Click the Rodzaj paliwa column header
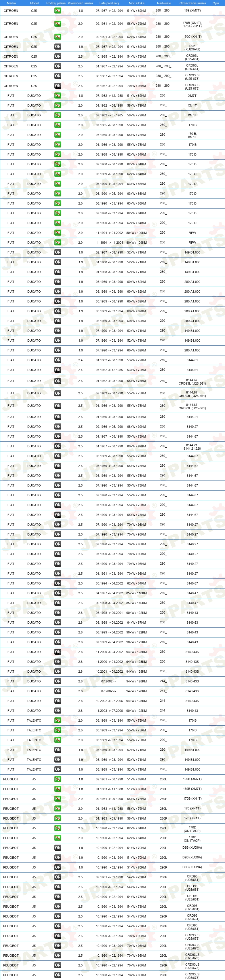 point(56,3)
